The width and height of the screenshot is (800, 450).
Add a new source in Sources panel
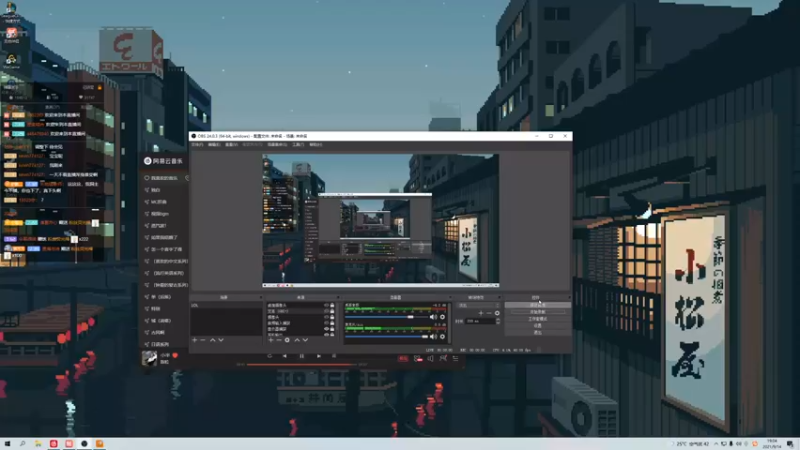(x=271, y=340)
